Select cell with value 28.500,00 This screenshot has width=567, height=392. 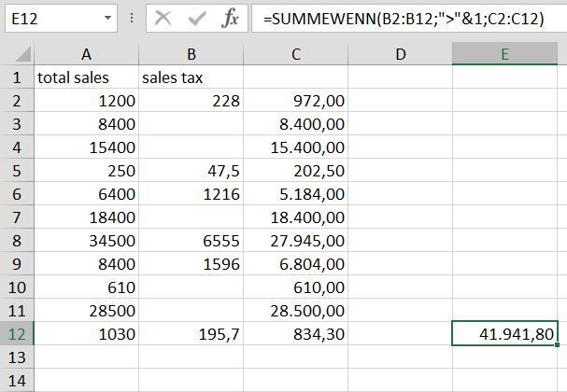(296, 311)
